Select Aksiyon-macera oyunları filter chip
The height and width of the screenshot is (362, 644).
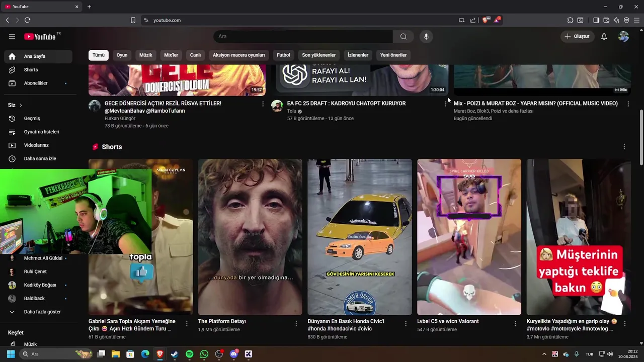pos(238,55)
